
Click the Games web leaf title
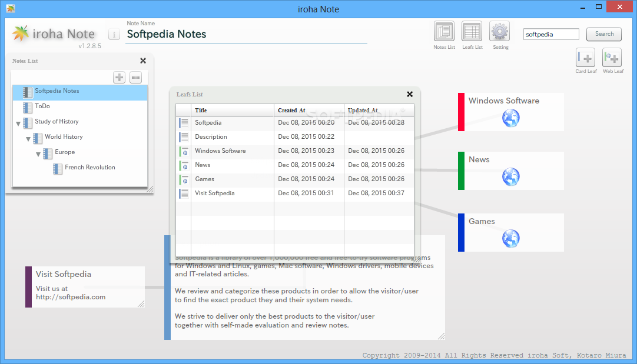(482, 221)
